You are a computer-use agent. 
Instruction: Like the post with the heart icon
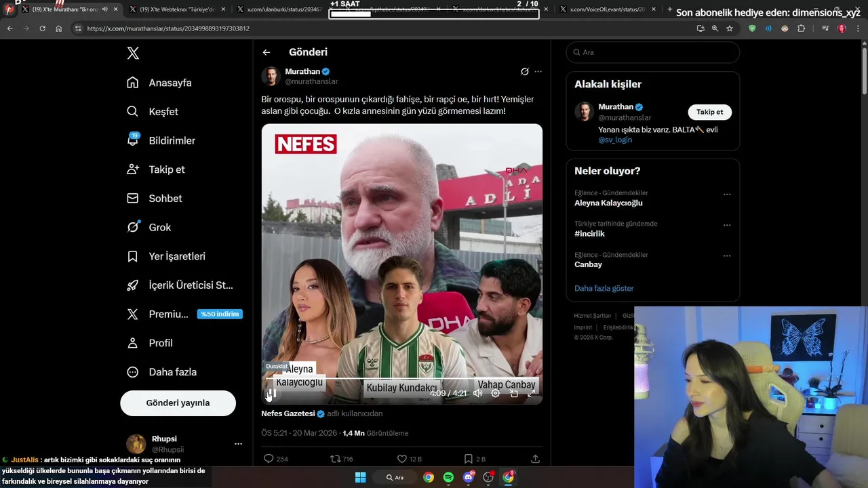[x=401, y=459]
